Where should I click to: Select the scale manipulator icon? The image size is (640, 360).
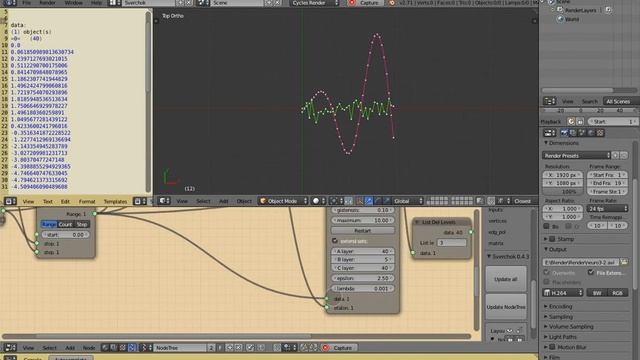(x=387, y=201)
